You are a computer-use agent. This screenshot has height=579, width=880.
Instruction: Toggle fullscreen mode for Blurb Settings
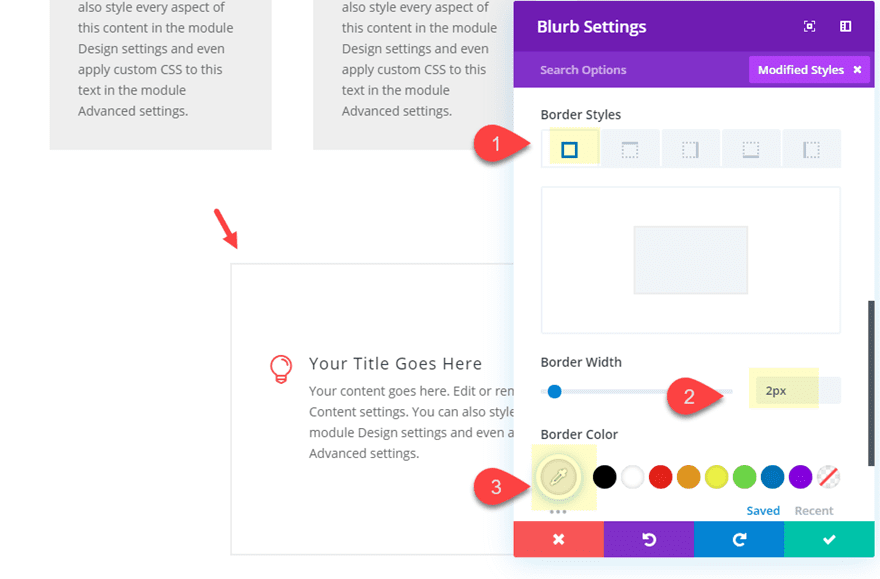809,26
